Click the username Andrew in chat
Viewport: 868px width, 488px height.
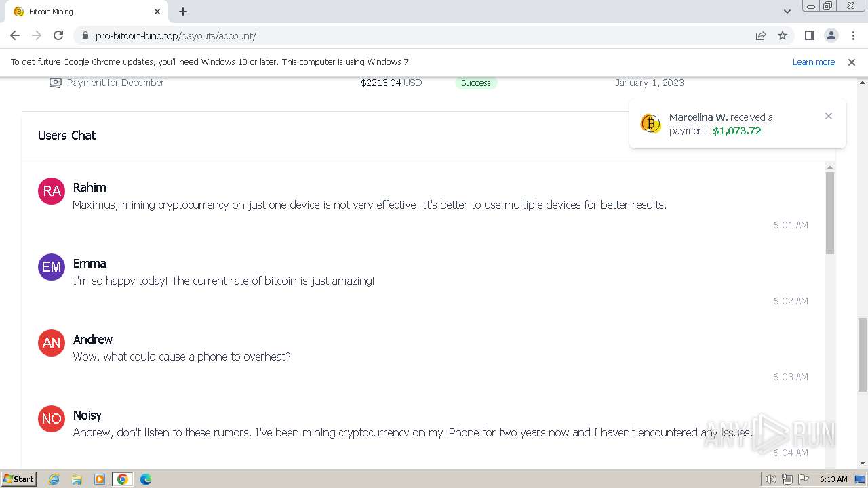point(93,340)
